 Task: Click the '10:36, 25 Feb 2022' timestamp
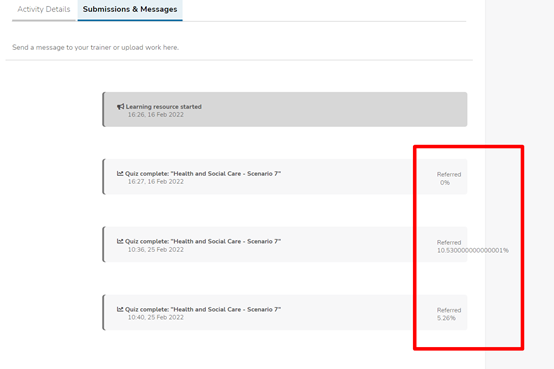pyautogui.click(x=155, y=250)
